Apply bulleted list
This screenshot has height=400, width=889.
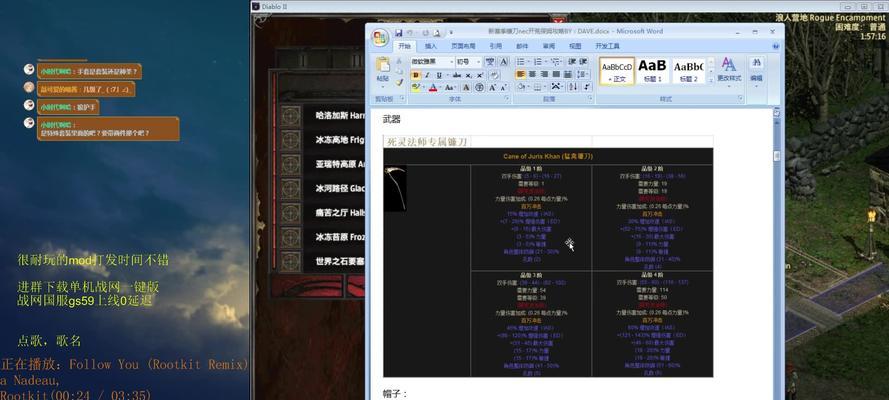point(520,61)
